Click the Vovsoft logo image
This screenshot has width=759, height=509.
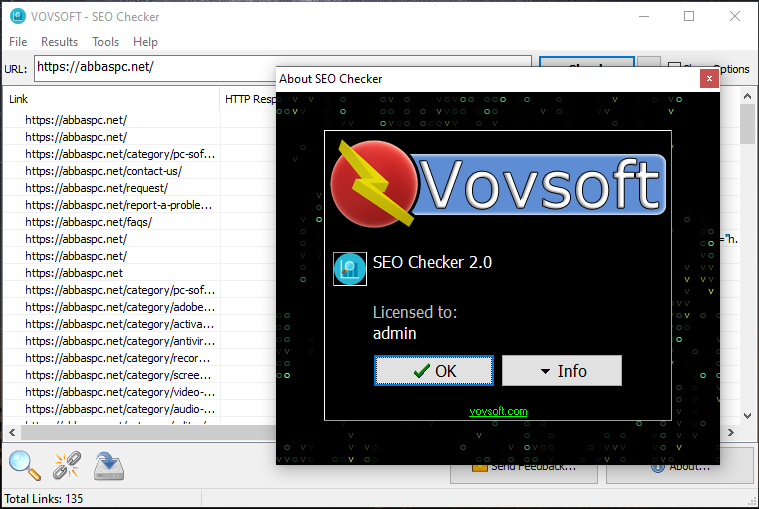pos(498,184)
